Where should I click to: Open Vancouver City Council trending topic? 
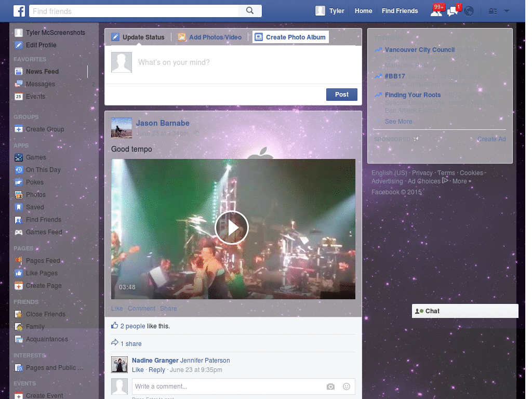[x=420, y=50]
